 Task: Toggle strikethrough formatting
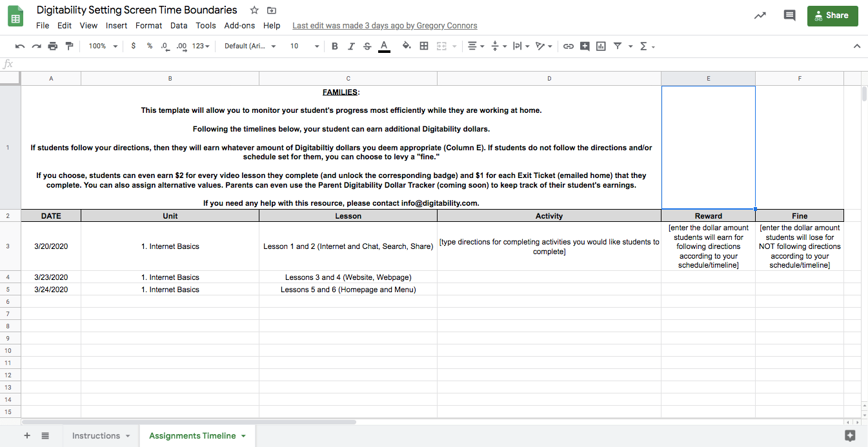tap(367, 46)
